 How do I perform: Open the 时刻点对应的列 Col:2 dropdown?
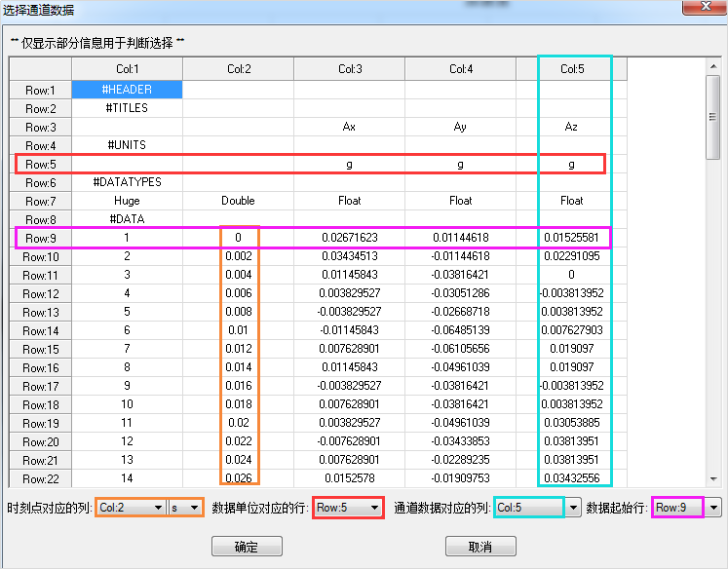(132, 508)
